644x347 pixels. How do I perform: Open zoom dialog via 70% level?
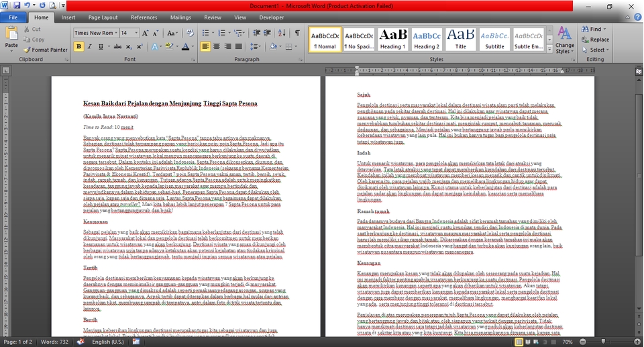pos(568,342)
